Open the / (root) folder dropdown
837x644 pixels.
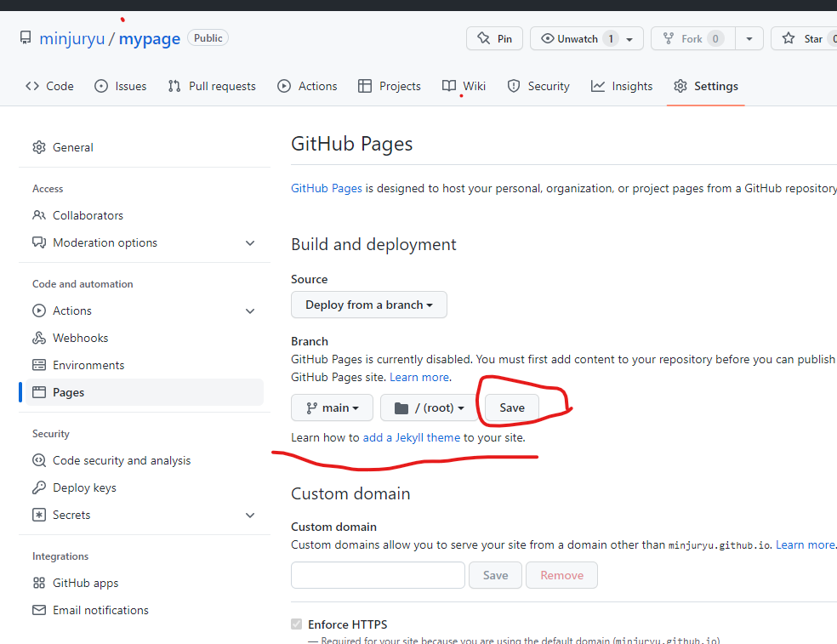coord(429,408)
